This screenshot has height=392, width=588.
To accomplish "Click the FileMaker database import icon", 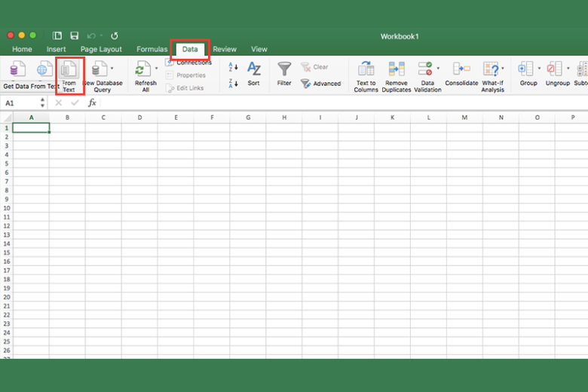I will (17, 69).
